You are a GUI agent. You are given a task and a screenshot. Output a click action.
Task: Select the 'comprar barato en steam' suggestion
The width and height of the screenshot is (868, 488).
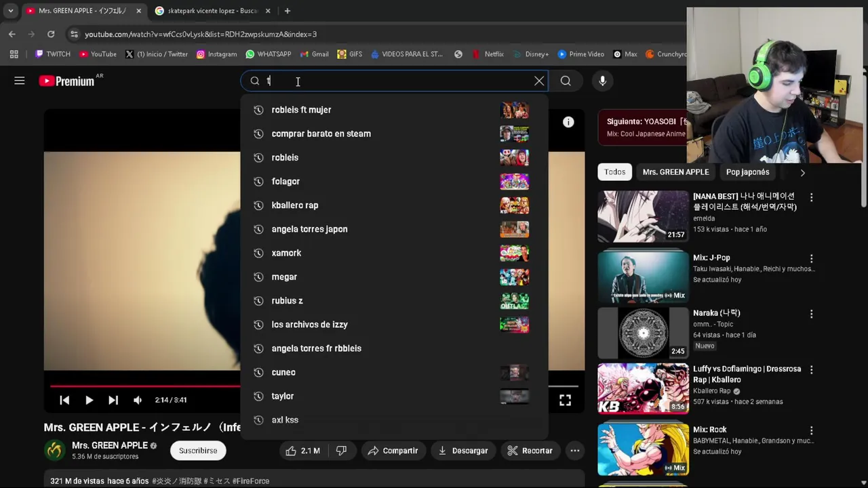point(394,134)
